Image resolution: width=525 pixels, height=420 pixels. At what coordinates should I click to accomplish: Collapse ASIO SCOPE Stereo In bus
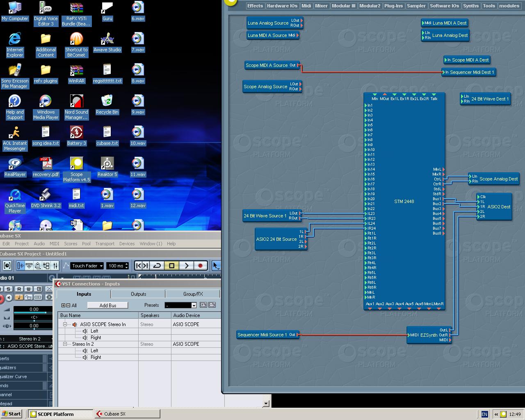pyautogui.click(x=65, y=324)
